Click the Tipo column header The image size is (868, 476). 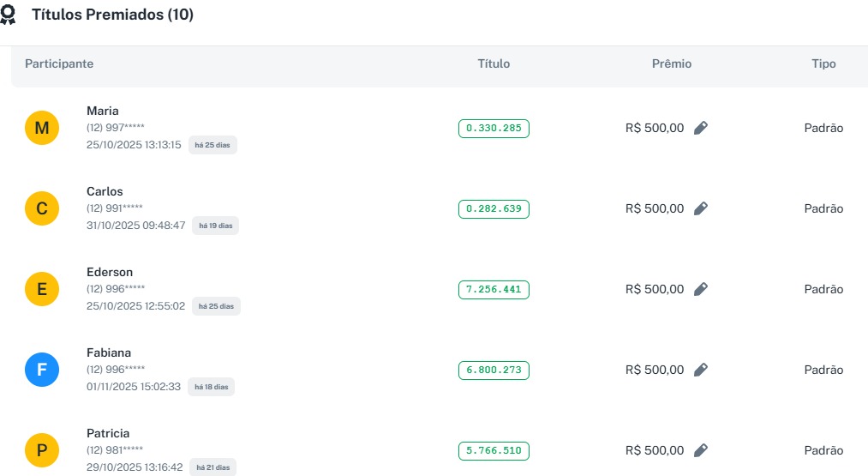(x=823, y=64)
